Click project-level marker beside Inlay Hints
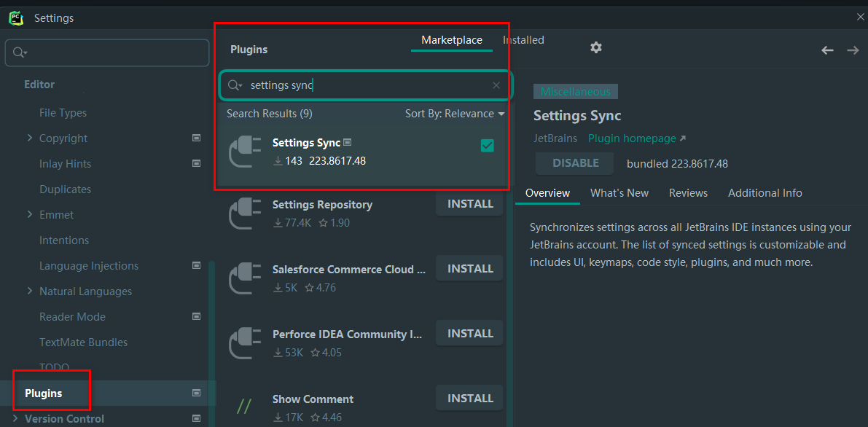The height and width of the screenshot is (427, 868). coord(196,163)
